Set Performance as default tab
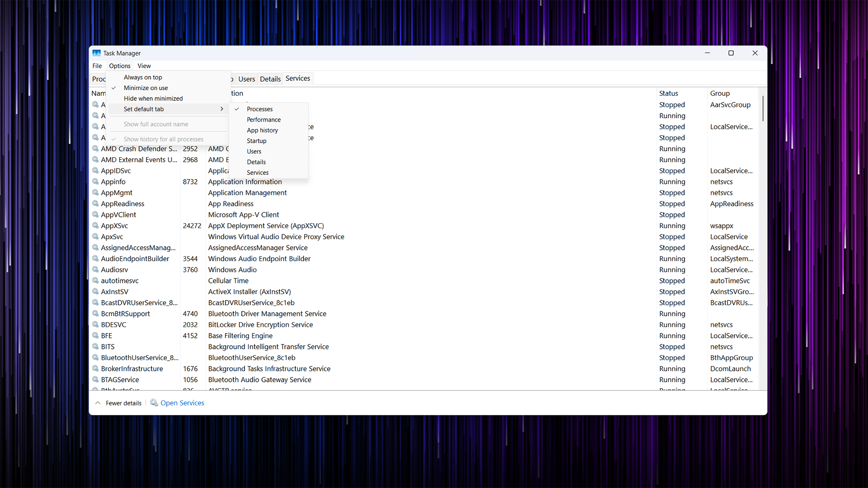The image size is (868, 488). coord(269,120)
